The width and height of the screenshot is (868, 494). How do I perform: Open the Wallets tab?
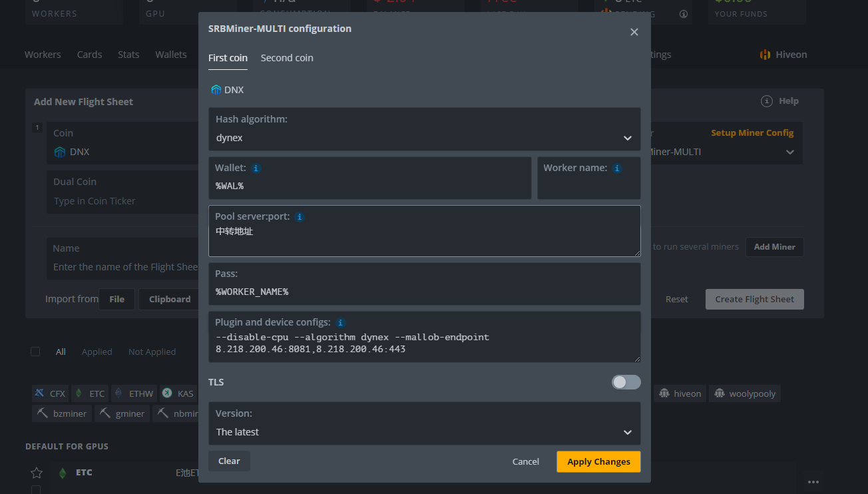171,55
